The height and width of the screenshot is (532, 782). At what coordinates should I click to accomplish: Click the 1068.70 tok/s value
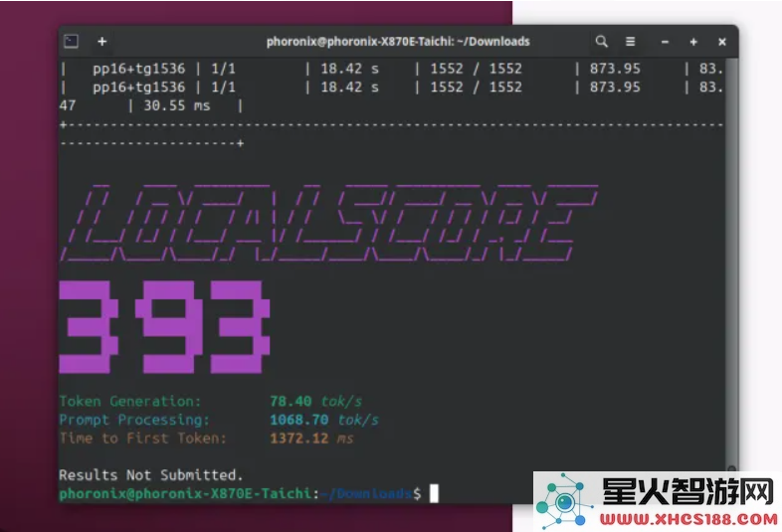point(324,420)
